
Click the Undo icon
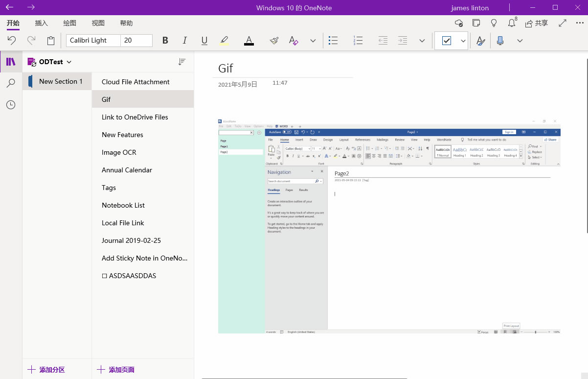coord(12,41)
